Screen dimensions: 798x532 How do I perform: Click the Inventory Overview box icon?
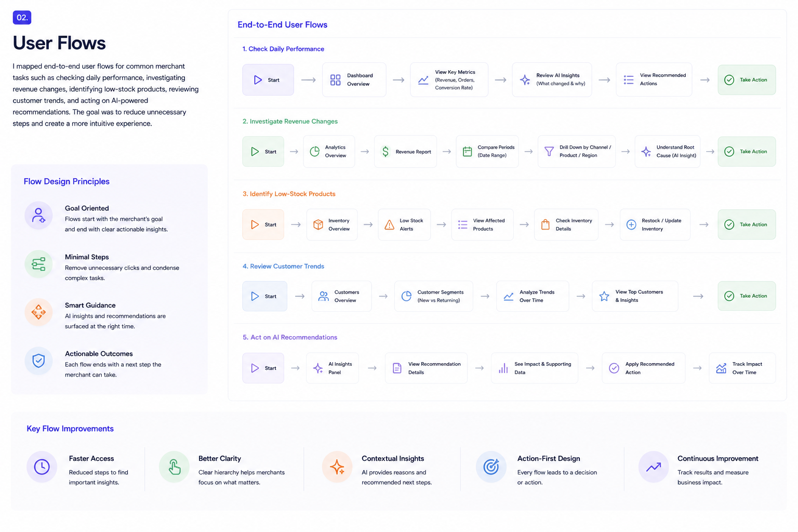click(x=318, y=224)
